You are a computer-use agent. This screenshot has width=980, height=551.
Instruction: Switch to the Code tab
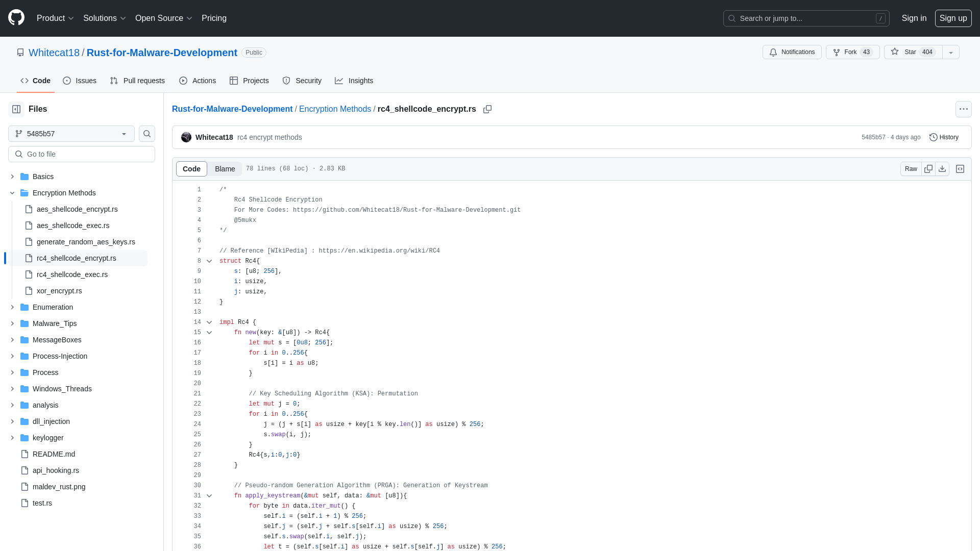[x=36, y=81]
